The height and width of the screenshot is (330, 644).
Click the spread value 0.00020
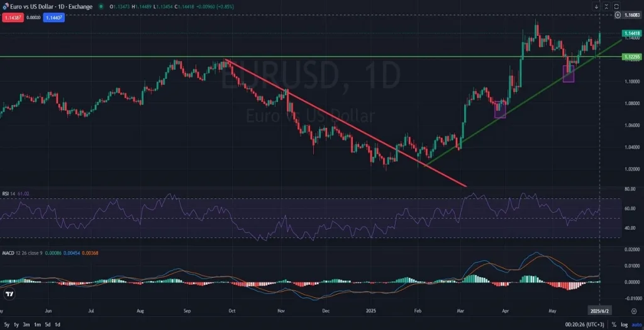(33, 18)
